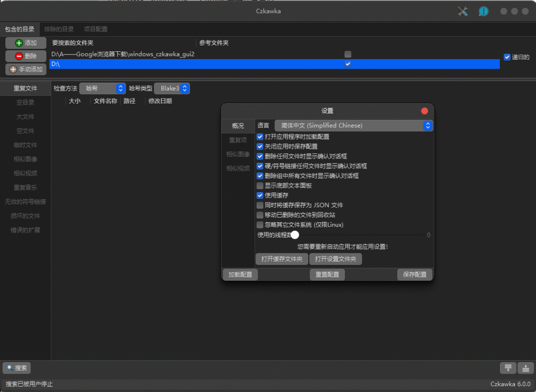Click the 手动添加 button
Image resolution: width=536 pixels, height=392 pixels.
click(x=26, y=70)
